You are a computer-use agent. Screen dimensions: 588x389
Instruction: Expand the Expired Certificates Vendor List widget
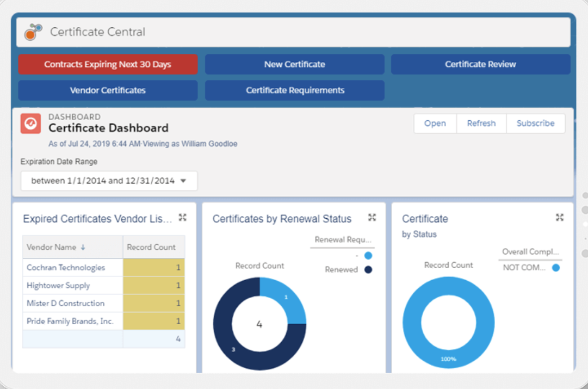(x=182, y=217)
